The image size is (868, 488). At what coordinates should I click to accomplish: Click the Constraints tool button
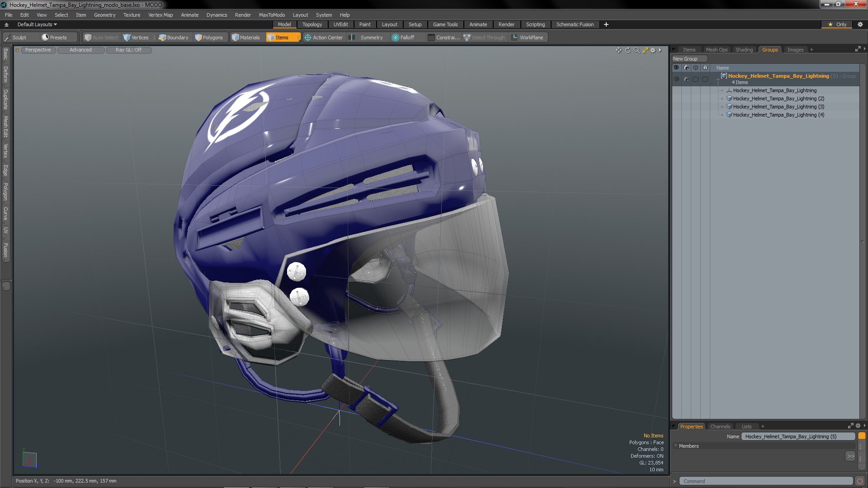click(x=443, y=38)
